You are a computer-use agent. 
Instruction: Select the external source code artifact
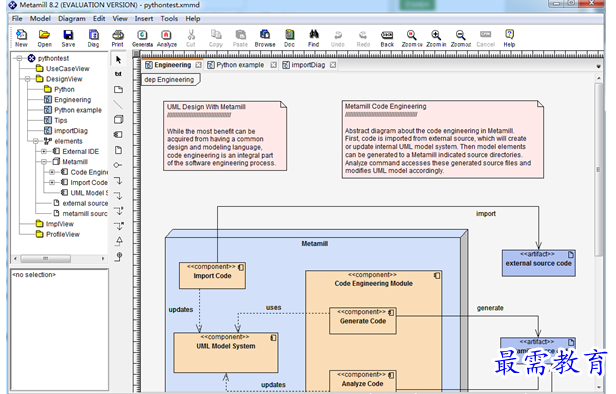pos(538,263)
